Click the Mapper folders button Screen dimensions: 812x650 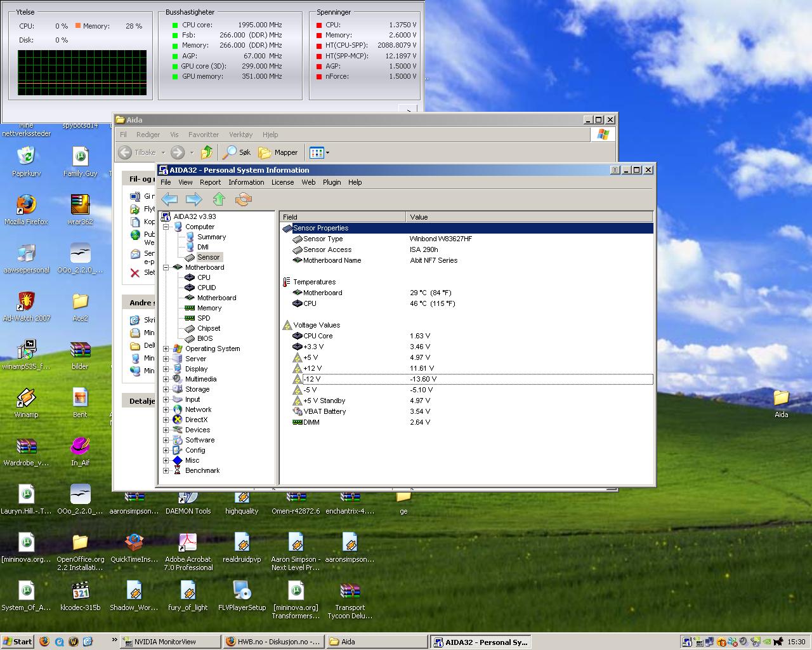tap(278, 152)
